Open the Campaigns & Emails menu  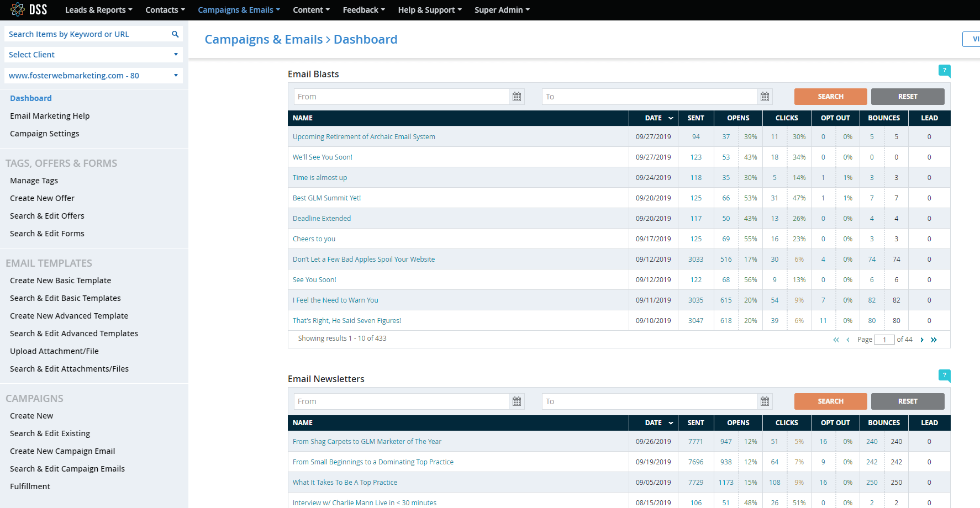[239, 10]
